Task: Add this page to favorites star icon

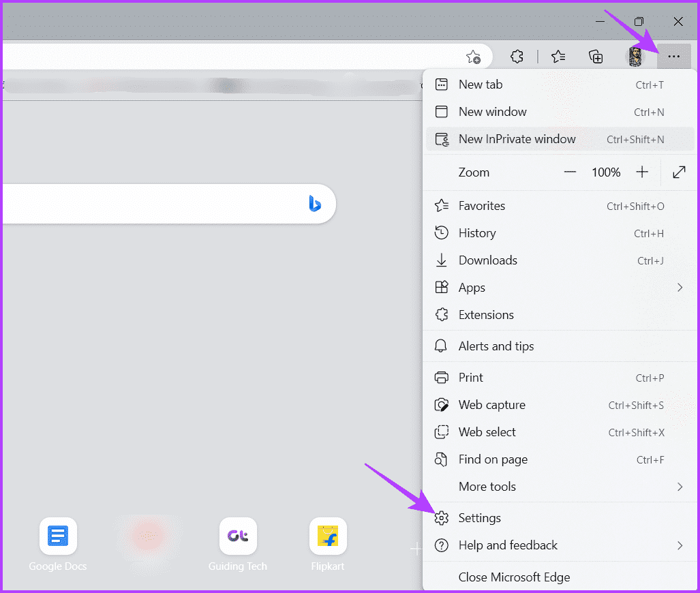Action: [x=473, y=57]
